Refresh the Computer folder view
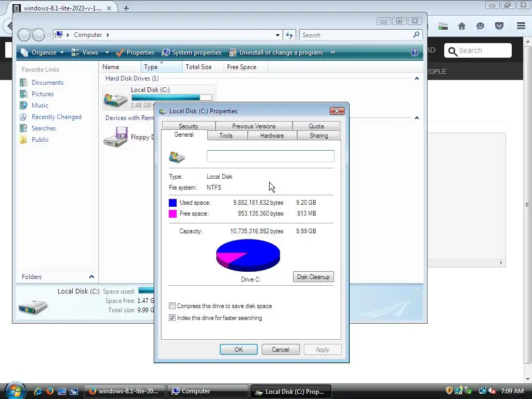Screen dimensions: 532x399 point(289,35)
